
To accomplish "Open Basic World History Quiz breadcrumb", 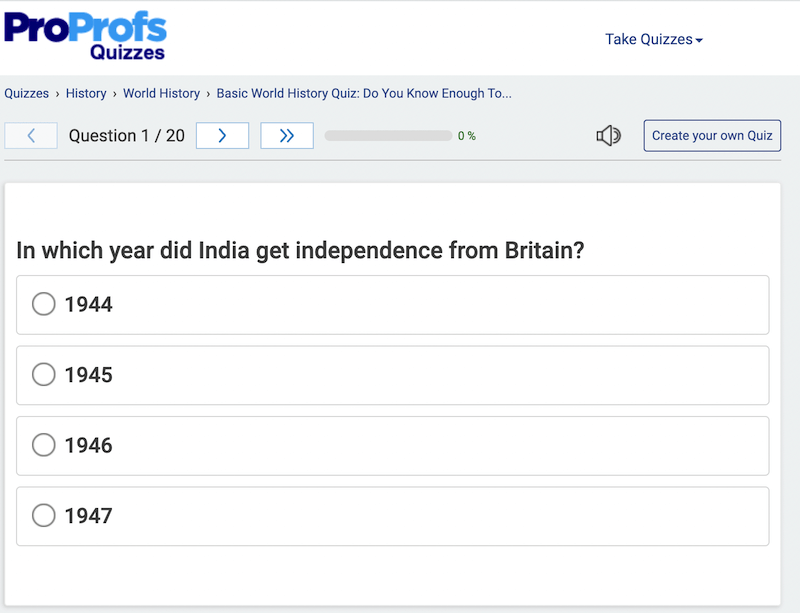I will [364, 93].
